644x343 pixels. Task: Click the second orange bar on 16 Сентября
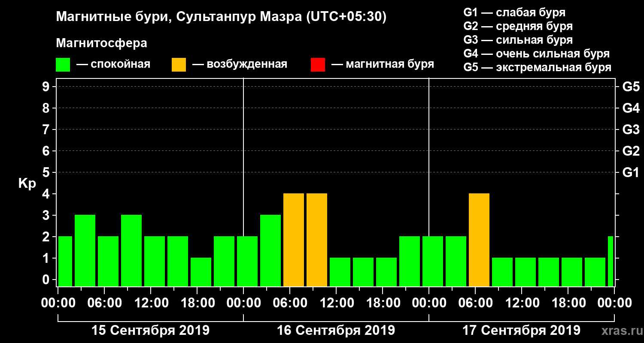click(317, 240)
